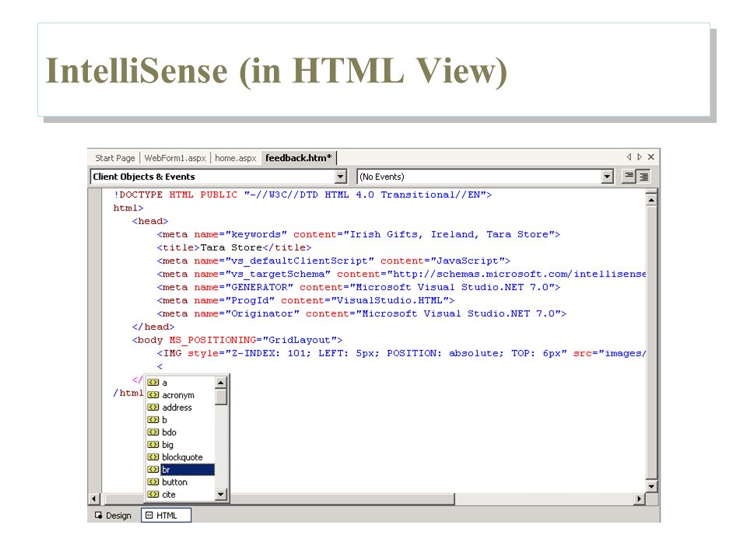Image resolution: width=747 pixels, height=560 pixels.
Task: Click the Originator meta line
Action: click(361, 313)
